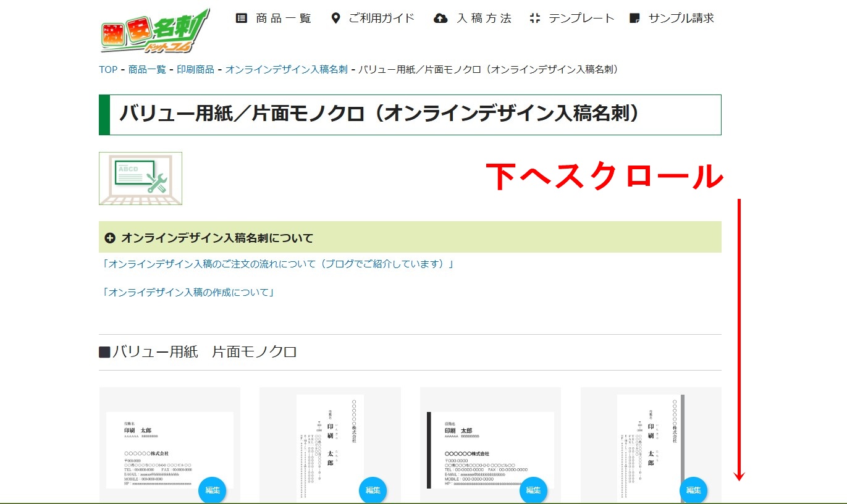Click the online design laptop image
Image resolution: width=847 pixels, height=504 pixels.
(140, 178)
